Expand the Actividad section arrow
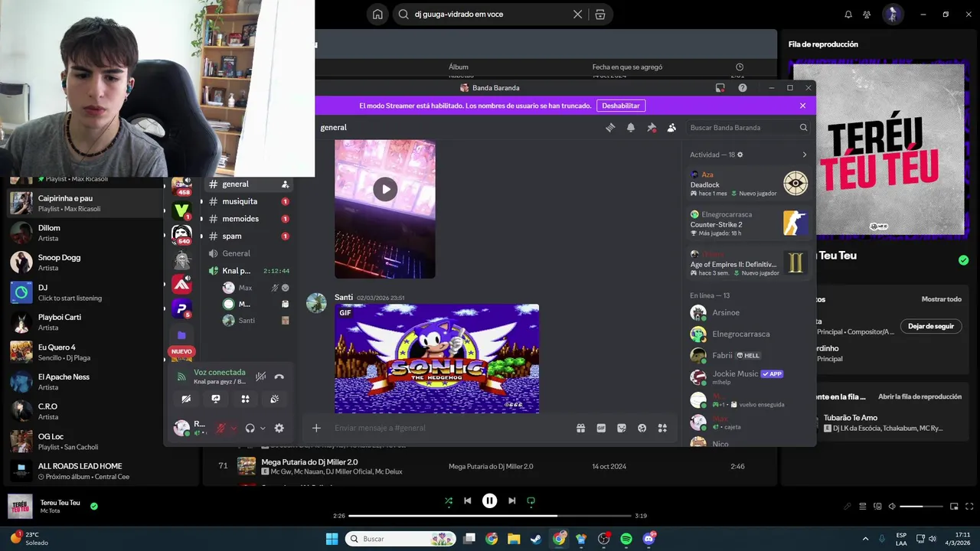Viewport: 980px width, 551px height. tap(804, 155)
